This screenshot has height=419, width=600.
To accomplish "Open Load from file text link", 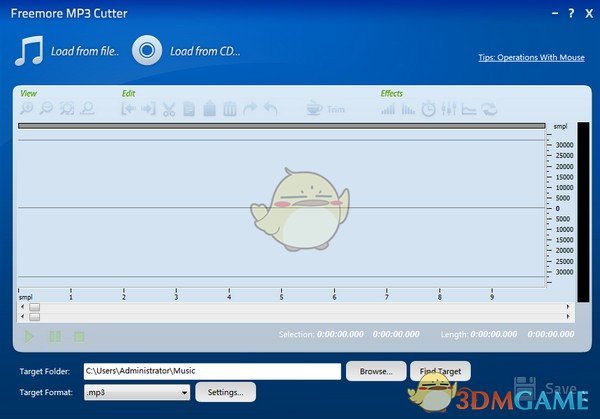I will click(x=85, y=51).
